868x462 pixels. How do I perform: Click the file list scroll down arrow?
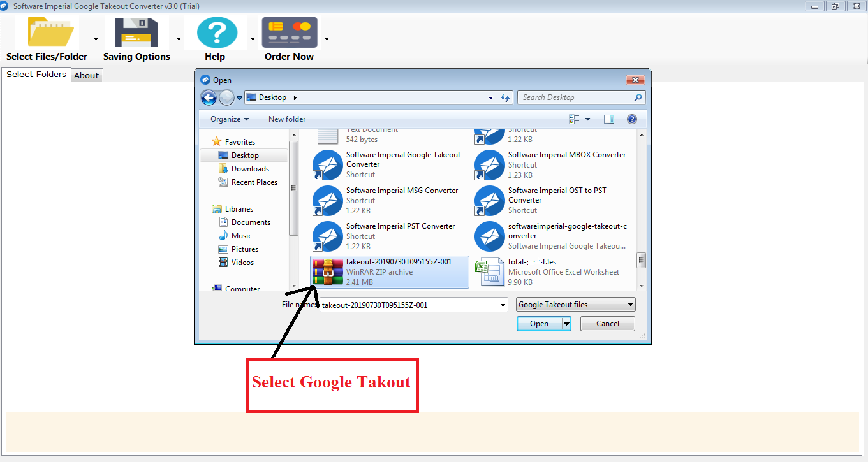642,285
